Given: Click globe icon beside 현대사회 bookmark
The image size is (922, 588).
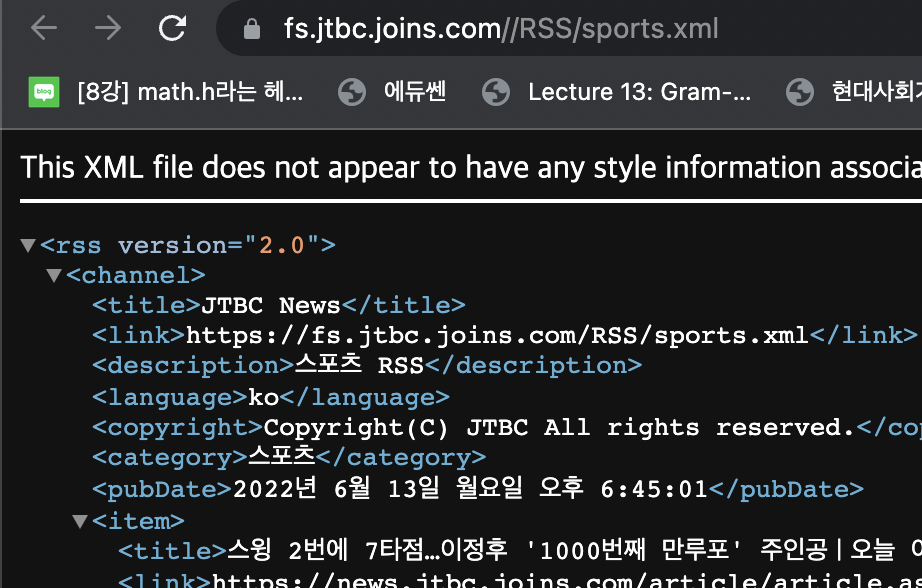Looking at the screenshot, I should click(x=800, y=92).
